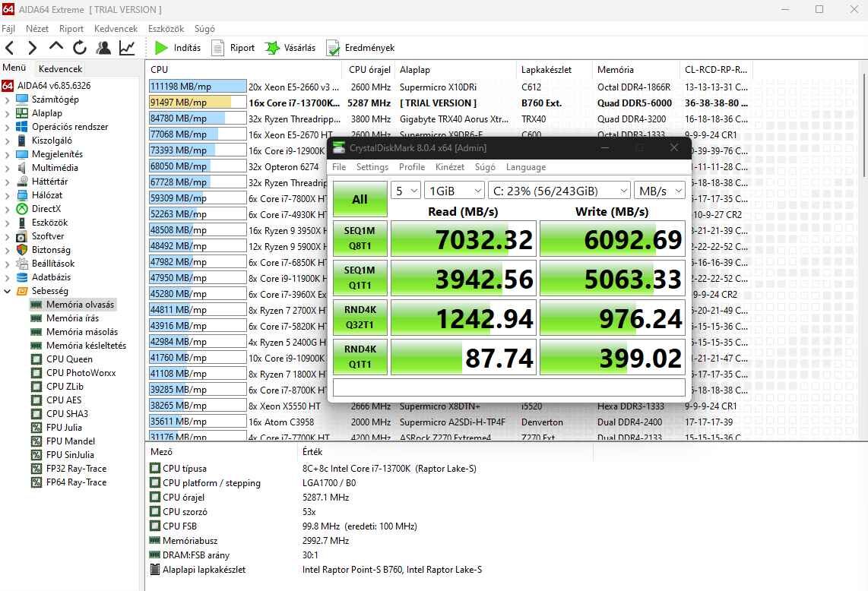This screenshot has height=591, width=868.
Task: Run all tests with CrystalDiskMark All button
Action: click(360, 199)
